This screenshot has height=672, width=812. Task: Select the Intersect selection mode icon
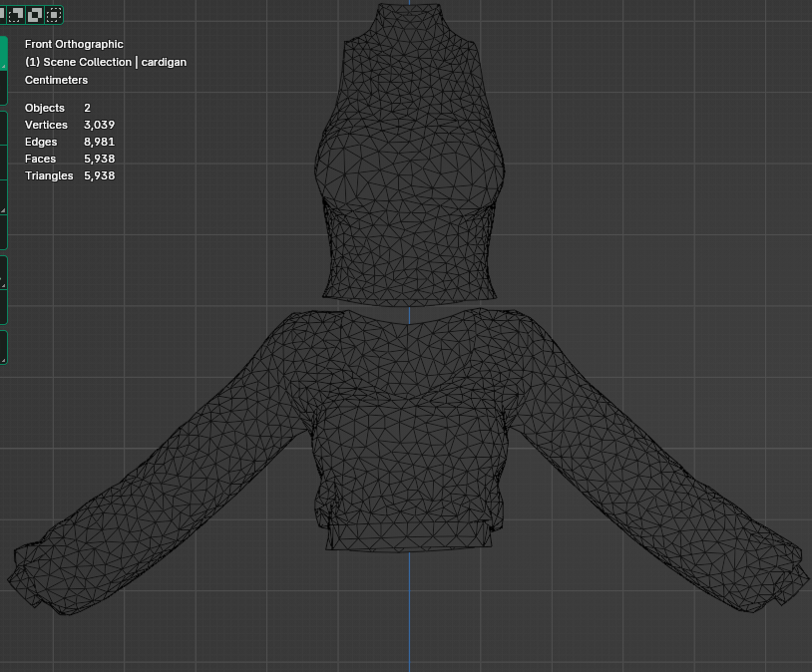(54, 15)
